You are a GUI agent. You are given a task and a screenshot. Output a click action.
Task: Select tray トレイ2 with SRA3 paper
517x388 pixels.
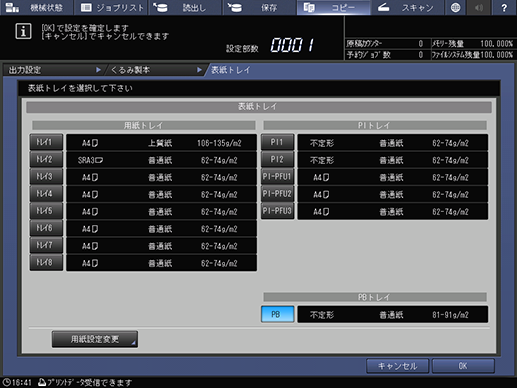(x=46, y=160)
